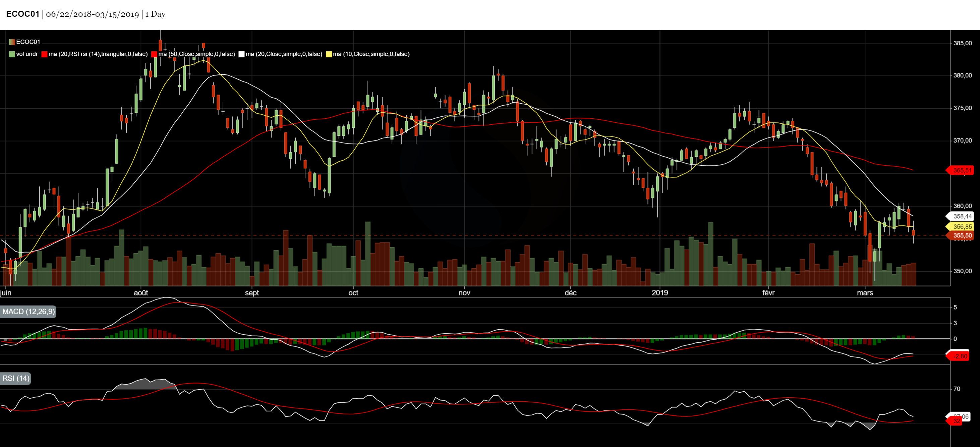Click the 360,00 price axis label
The image size is (980, 447).
pos(963,206)
